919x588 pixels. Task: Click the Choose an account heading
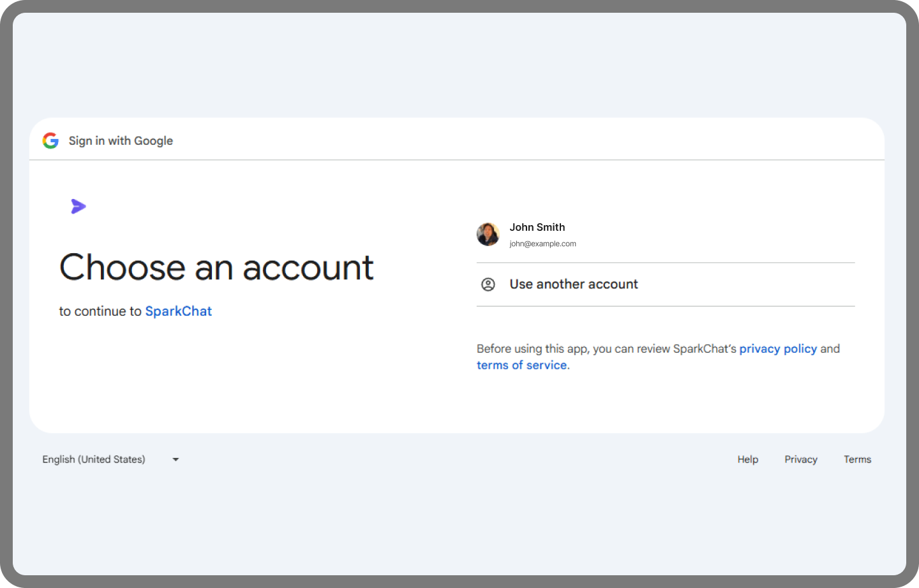pyautogui.click(x=216, y=267)
